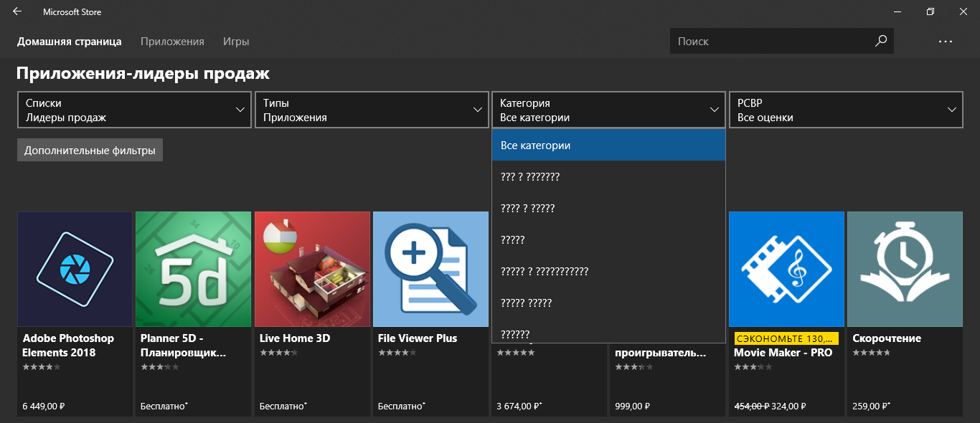This screenshot has width=980, height=423.
Task: Expand the PCBP ratings dropdown
Action: coord(845,110)
